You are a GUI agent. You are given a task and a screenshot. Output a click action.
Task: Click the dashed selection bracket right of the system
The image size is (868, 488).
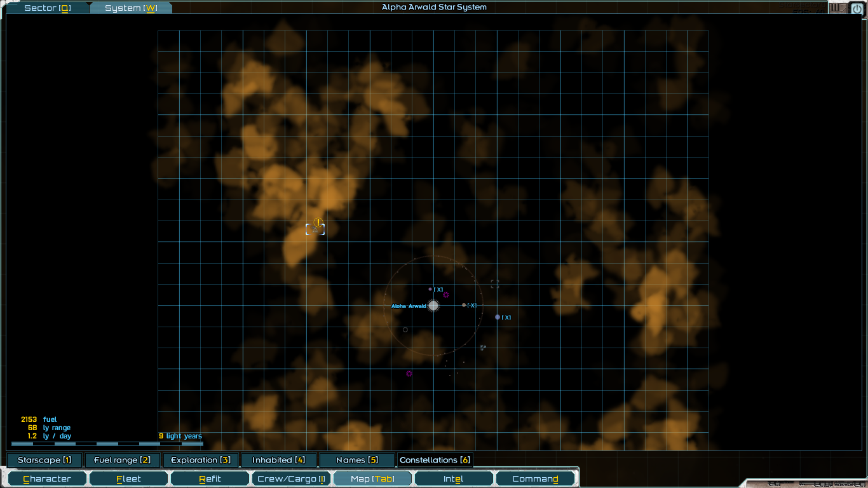point(494,283)
